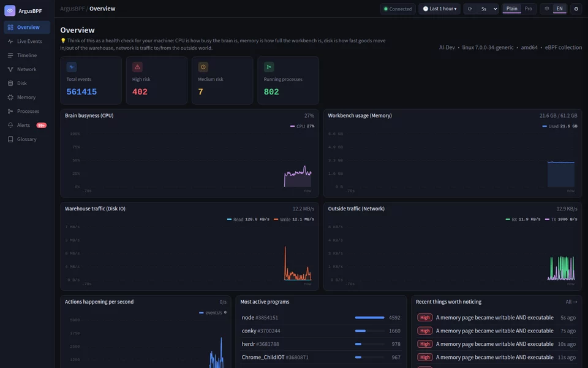Image resolution: width=588 pixels, height=368 pixels.
Task: Open the alert from 10s ago
Action: (x=497, y=344)
